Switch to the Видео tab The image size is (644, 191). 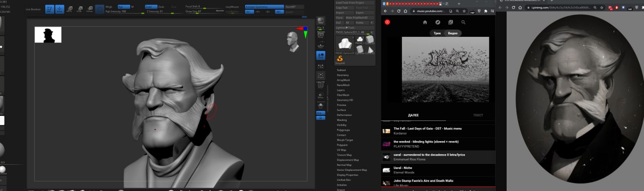[453, 33]
